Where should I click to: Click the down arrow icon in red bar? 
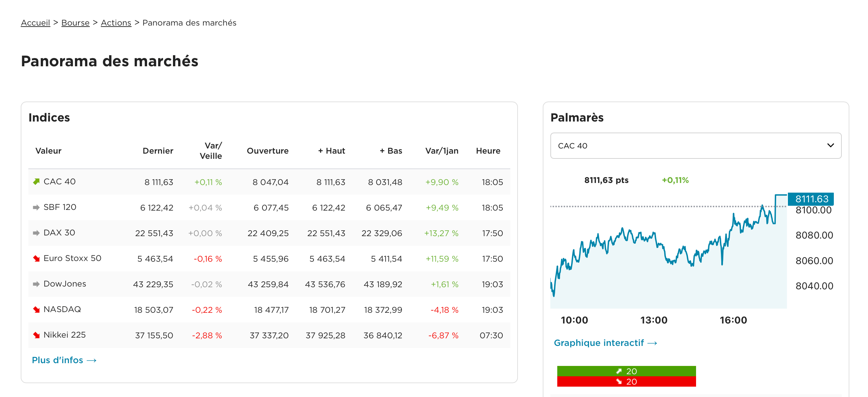[619, 381]
